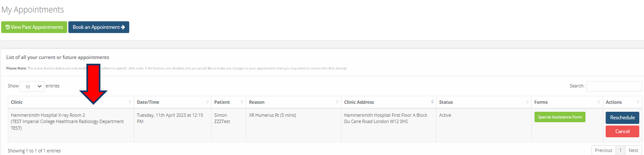Sort by Forms column arrows

tap(599, 102)
